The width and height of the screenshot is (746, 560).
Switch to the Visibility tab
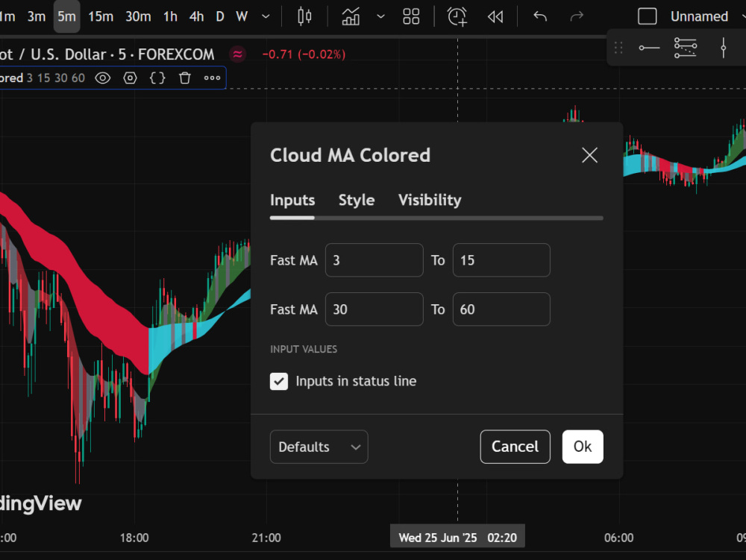click(430, 200)
